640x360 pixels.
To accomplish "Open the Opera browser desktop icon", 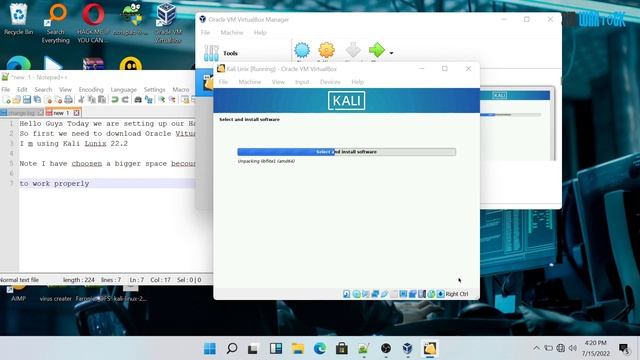I will 93,22.
